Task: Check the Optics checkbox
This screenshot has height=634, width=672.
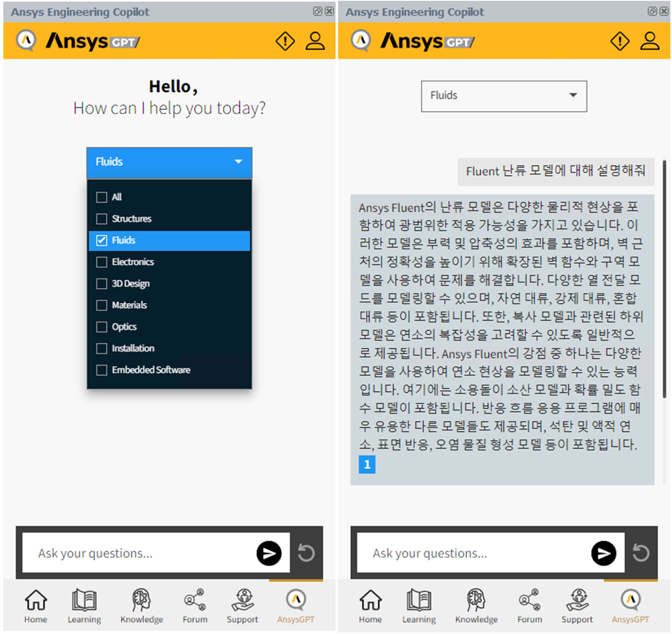Action: (102, 327)
